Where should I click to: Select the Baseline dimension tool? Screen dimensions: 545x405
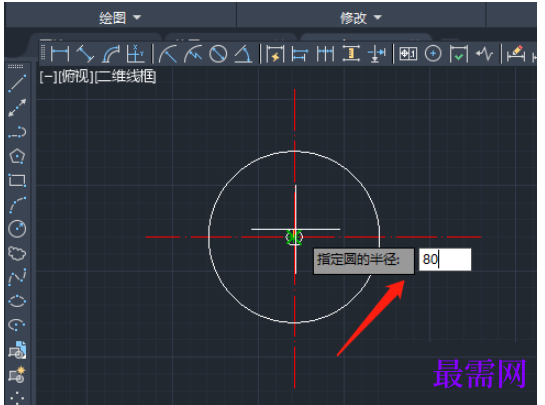300,54
